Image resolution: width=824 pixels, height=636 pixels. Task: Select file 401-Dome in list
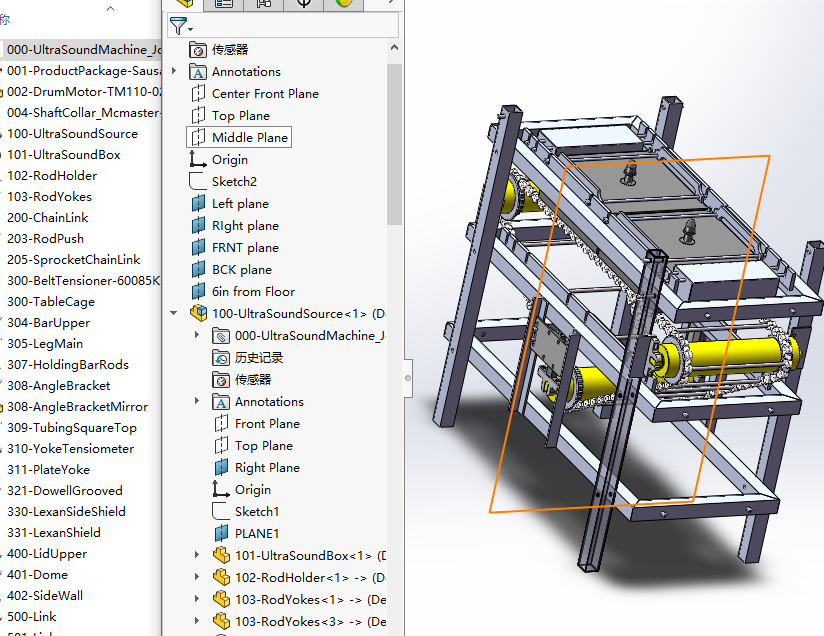click(x=37, y=575)
